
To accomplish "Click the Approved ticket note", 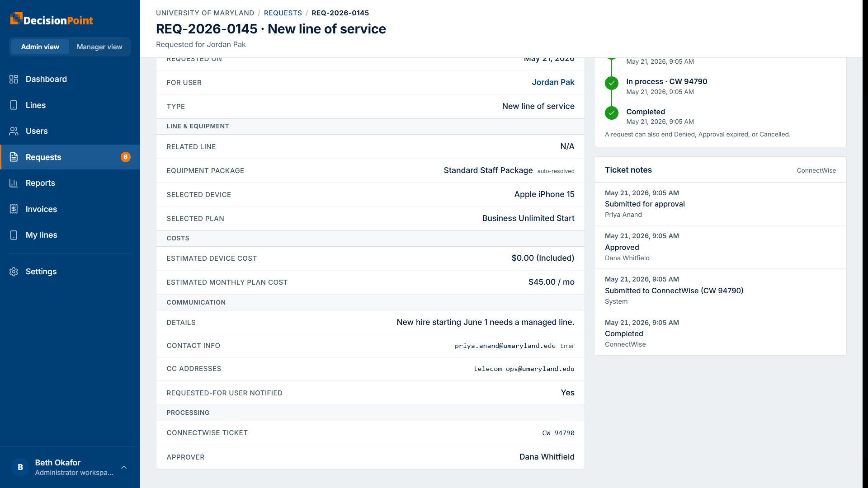I will click(x=622, y=247).
